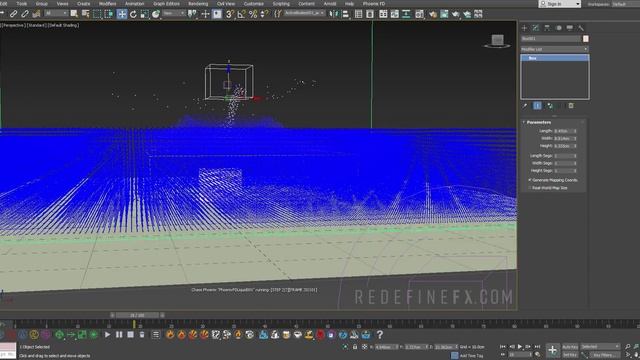Open the Customize menu
The height and width of the screenshot is (360, 640).
tap(253, 4)
